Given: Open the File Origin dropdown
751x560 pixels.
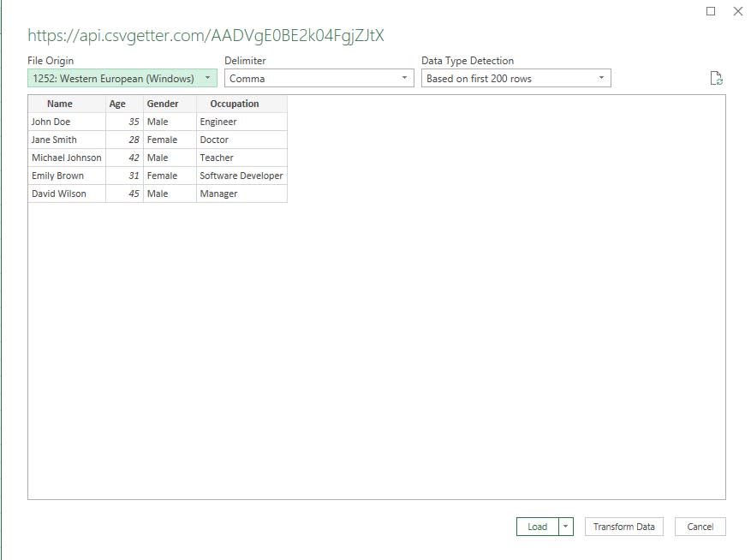Looking at the screenshot, I should point(206,77).
